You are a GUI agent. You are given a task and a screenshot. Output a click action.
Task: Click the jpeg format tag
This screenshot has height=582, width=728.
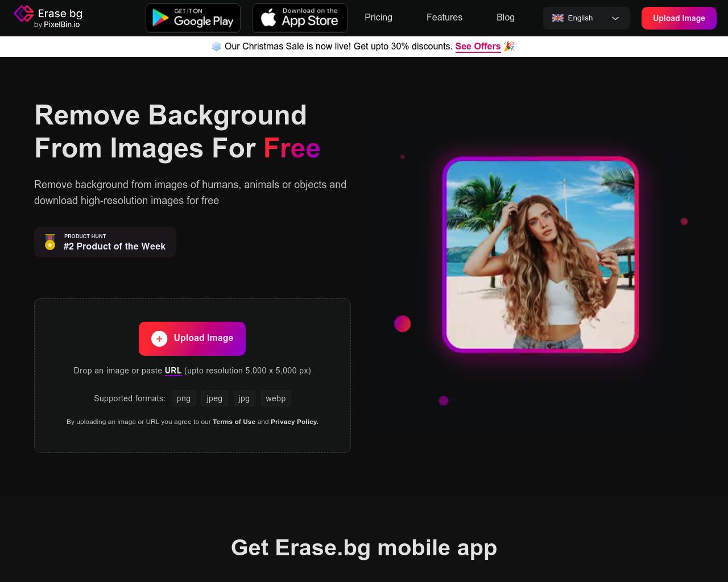click(214, 398)
